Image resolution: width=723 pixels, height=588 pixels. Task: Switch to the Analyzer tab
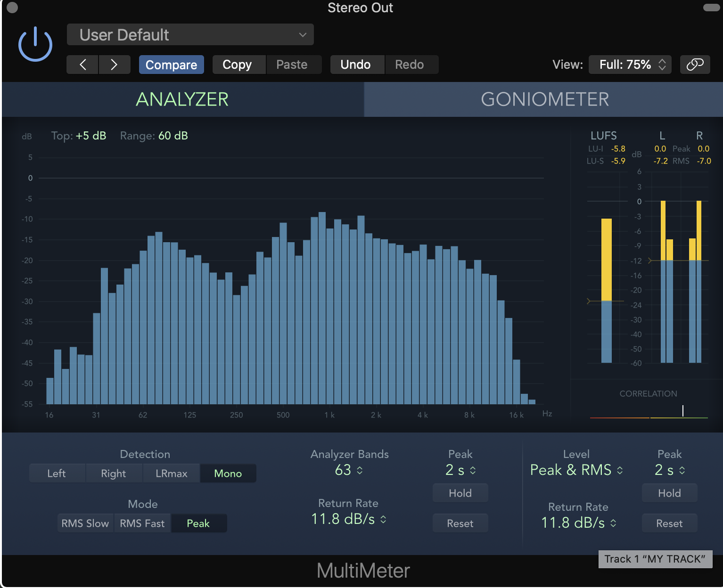(x=182, y=99)
